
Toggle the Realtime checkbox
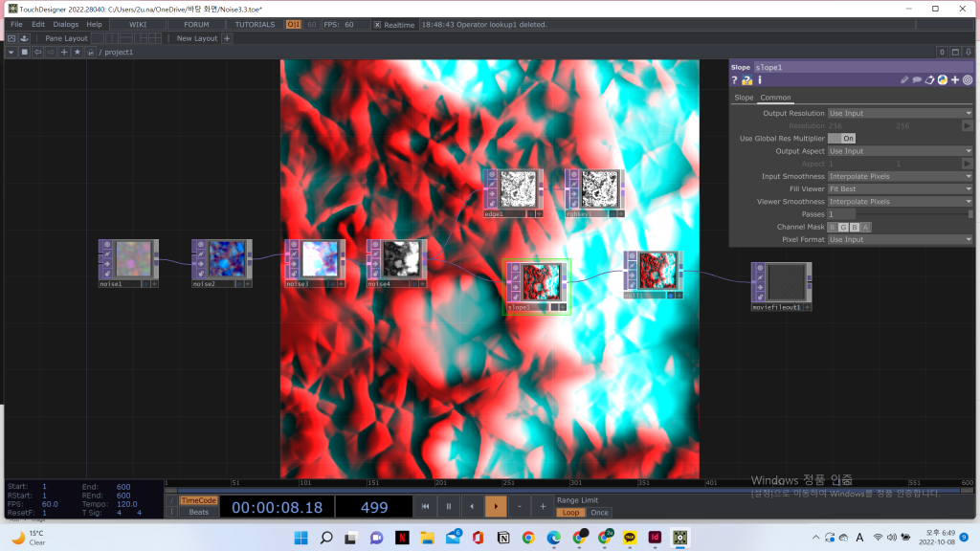[377, 25]
